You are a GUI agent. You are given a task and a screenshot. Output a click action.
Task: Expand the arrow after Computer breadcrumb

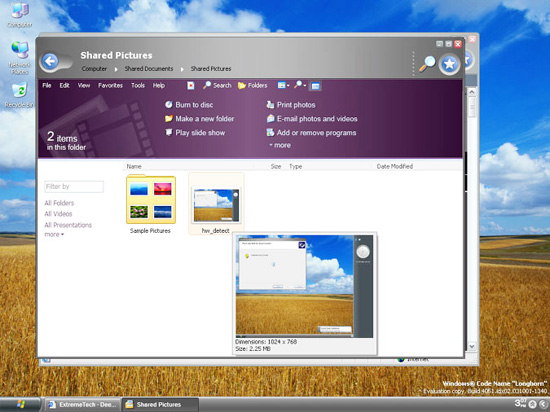click(116, 69)
